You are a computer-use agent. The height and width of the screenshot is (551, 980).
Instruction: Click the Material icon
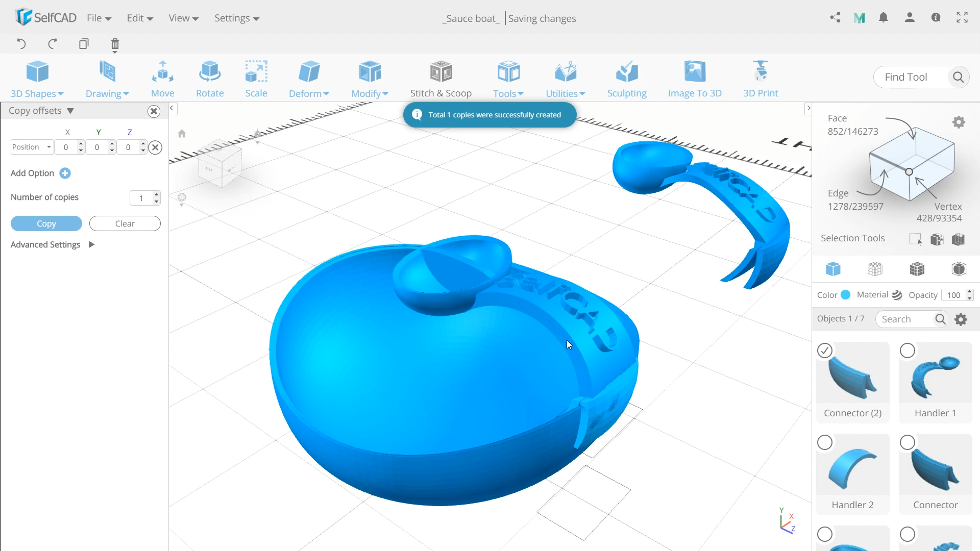point(897,295)
